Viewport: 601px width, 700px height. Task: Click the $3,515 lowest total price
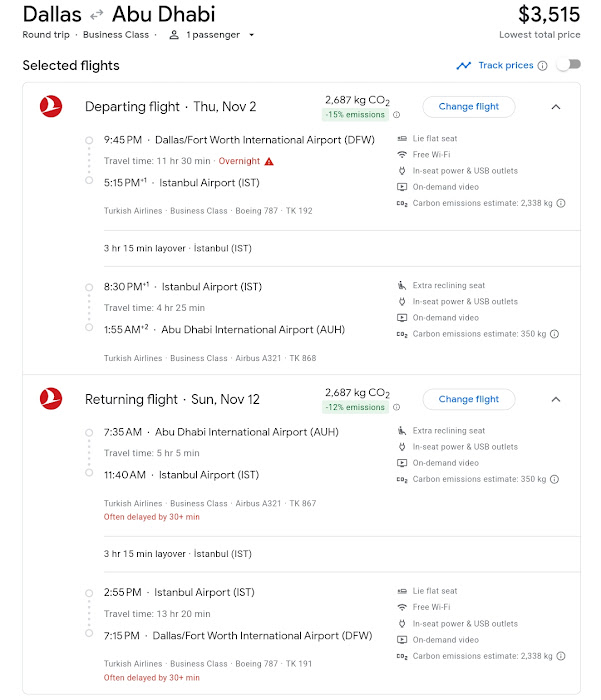549,14
